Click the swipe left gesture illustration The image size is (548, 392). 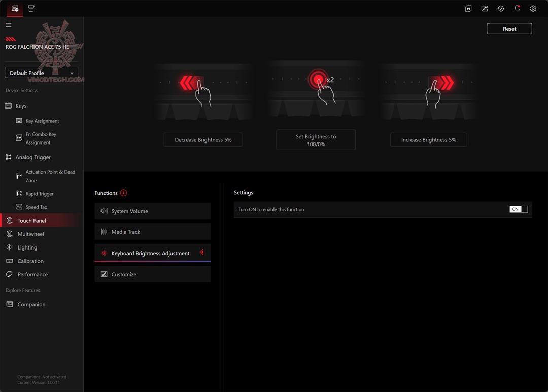click(x=203, y=92)
